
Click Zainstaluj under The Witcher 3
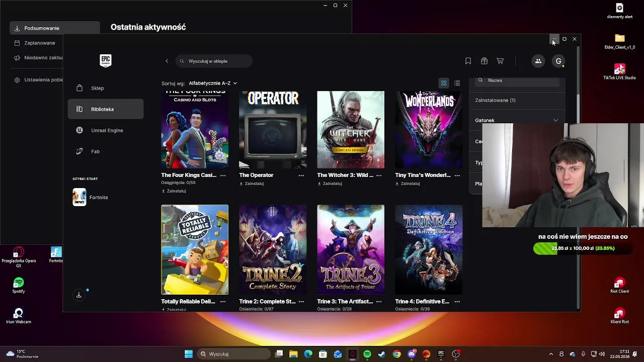point(330,184)
